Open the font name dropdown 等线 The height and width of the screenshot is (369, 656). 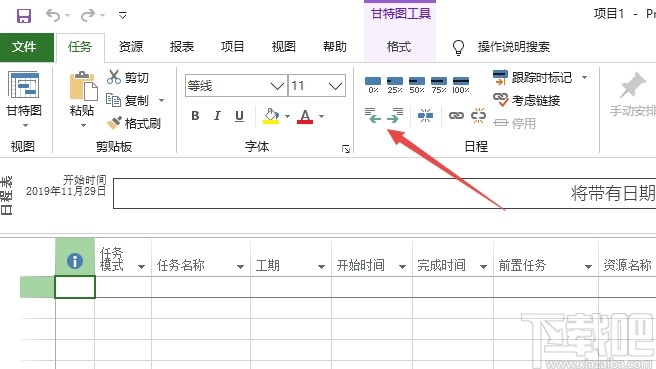pos(277,86)
